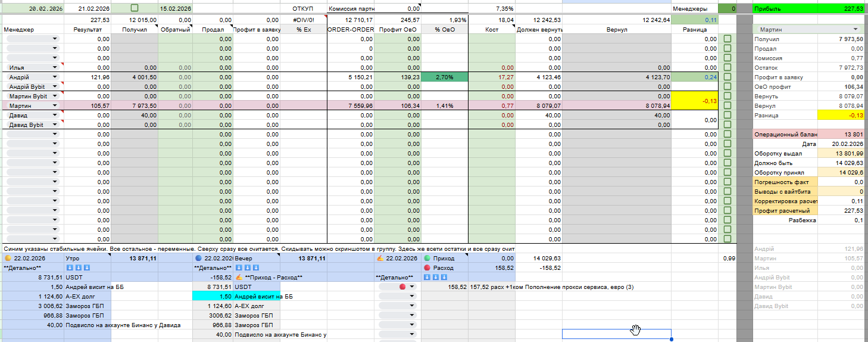The height and width of the screenshot is (342, 868).
Task: Tick the checkbox next to 21.02.2026 date
Action: pyautogui.click(x=134, y=8)
